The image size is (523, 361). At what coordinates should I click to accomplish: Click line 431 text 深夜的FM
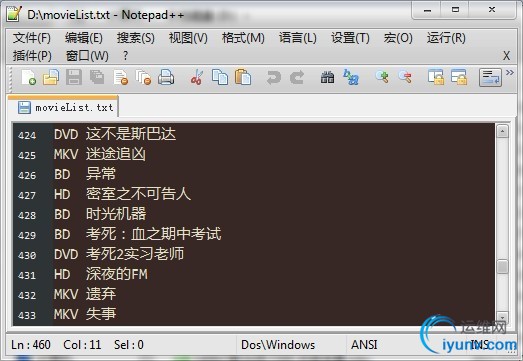(x=116, y=274)
